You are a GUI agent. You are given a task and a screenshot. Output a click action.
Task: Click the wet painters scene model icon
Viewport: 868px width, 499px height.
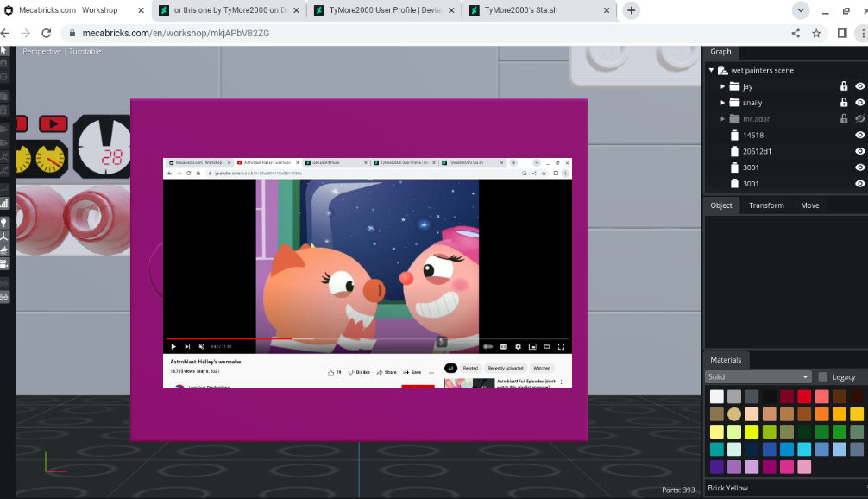[722, 70]
